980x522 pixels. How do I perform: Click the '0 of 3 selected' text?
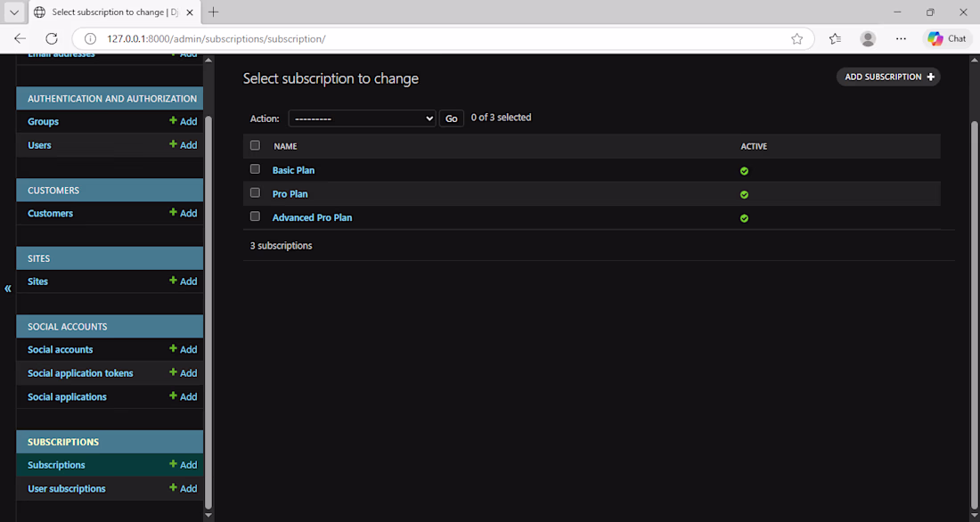coord(502,118)
